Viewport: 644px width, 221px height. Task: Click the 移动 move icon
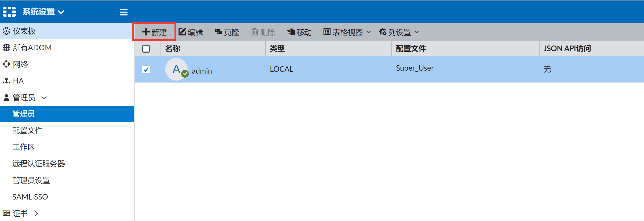(291, 32)
